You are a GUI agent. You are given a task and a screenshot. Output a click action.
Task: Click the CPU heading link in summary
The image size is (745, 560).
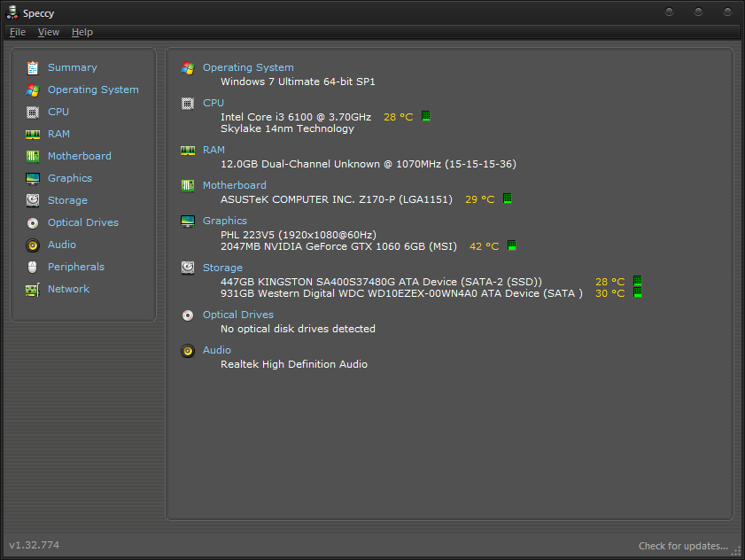click(x=213, y=103)
